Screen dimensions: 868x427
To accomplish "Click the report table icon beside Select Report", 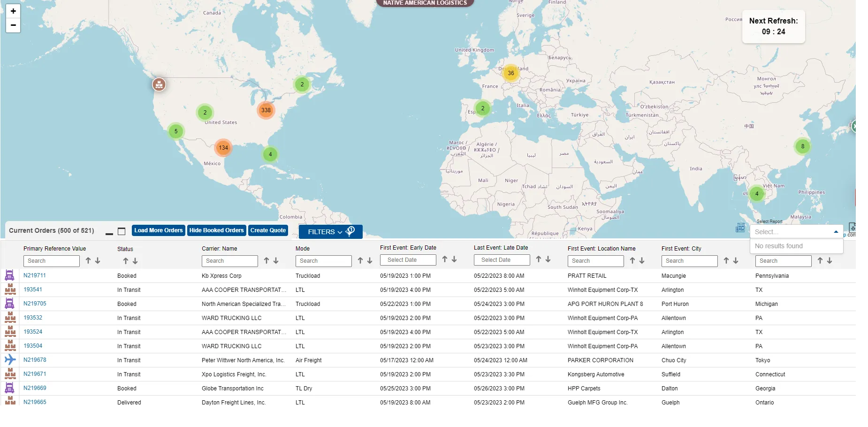I will [740, 228].
